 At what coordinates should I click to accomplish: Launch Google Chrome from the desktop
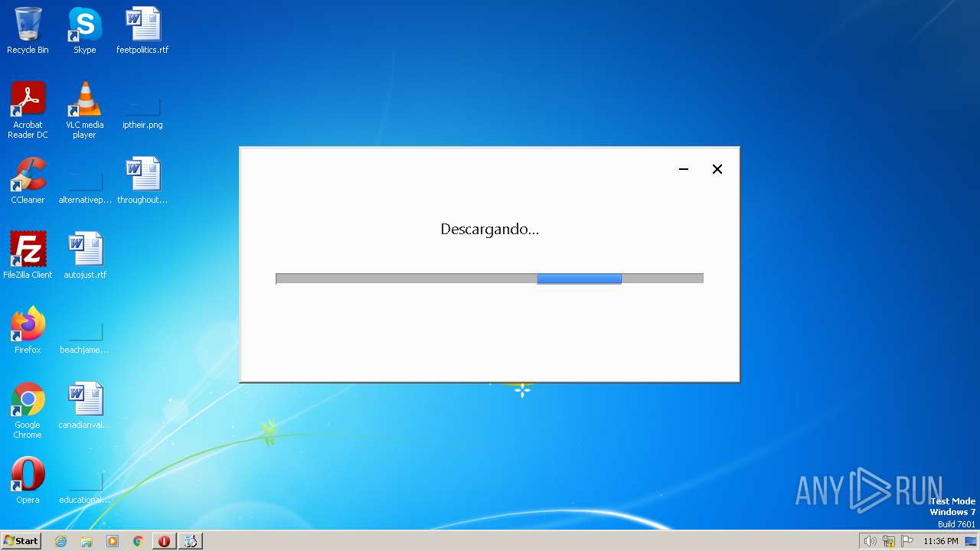click(28, 411)
